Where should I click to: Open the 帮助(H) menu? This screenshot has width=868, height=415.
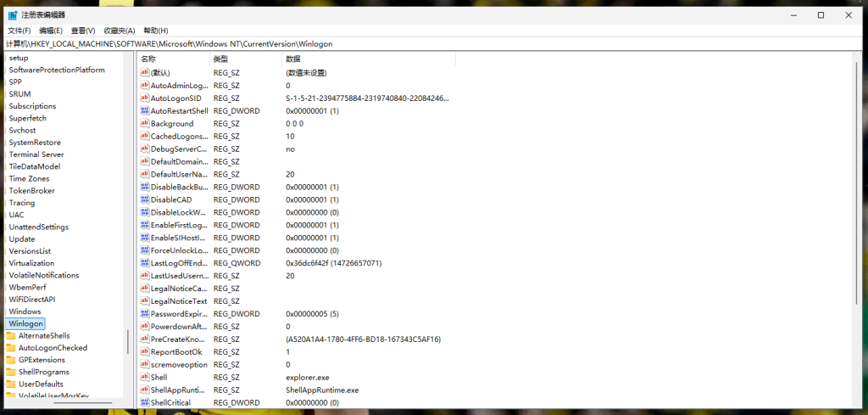pos(156,31)
